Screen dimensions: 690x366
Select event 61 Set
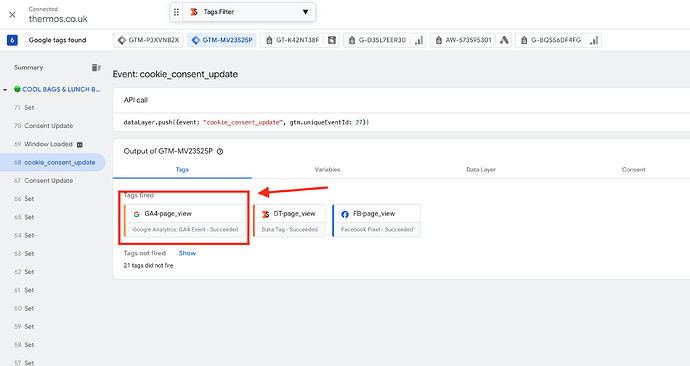click(x=24, y=290)
